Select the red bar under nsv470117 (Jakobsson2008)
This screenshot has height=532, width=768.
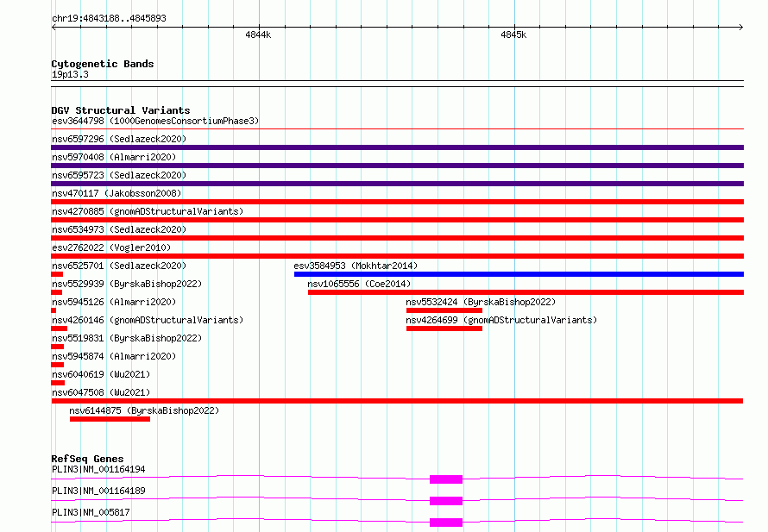pyautogui.click(x=397, y=202)
